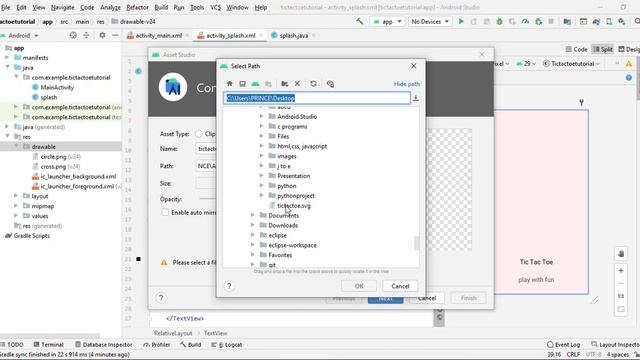Open the SDK Manager icon
This screenshot has height=360, width=640.
click(x=622, y=21)
